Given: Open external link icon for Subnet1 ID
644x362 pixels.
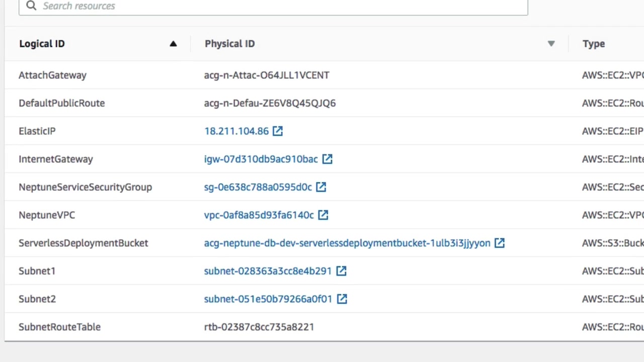Looking at the screenshot, I should (x=341, y=271).
